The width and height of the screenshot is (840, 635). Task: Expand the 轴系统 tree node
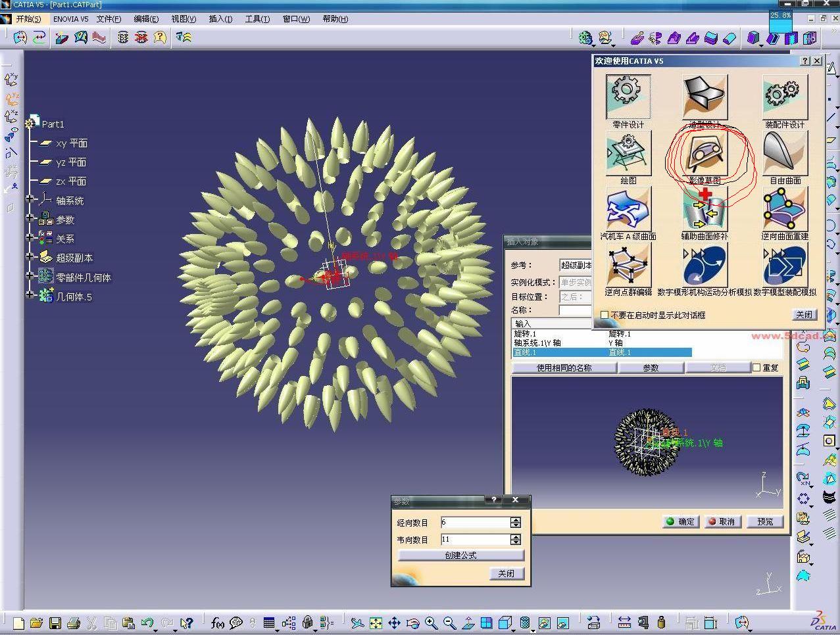pos(30,199)
